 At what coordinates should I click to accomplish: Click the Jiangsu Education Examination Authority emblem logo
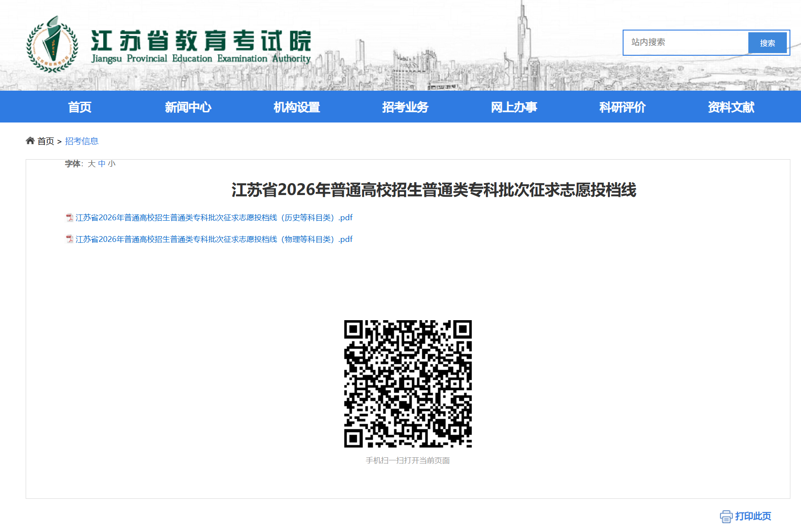tap(52, 44)
